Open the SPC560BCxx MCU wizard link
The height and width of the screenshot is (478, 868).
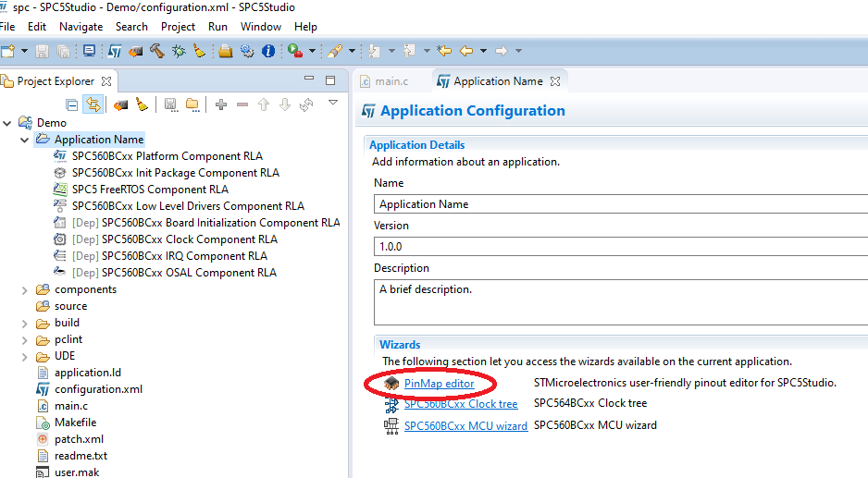(x=465, y=426)
